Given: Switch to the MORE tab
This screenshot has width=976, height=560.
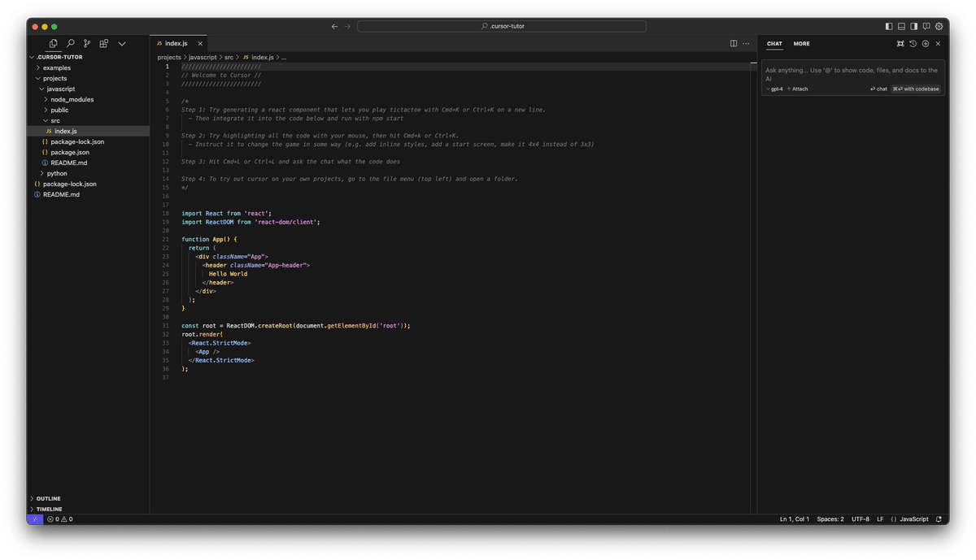Looking at the screenshot, I should click(x=802, y=44).
